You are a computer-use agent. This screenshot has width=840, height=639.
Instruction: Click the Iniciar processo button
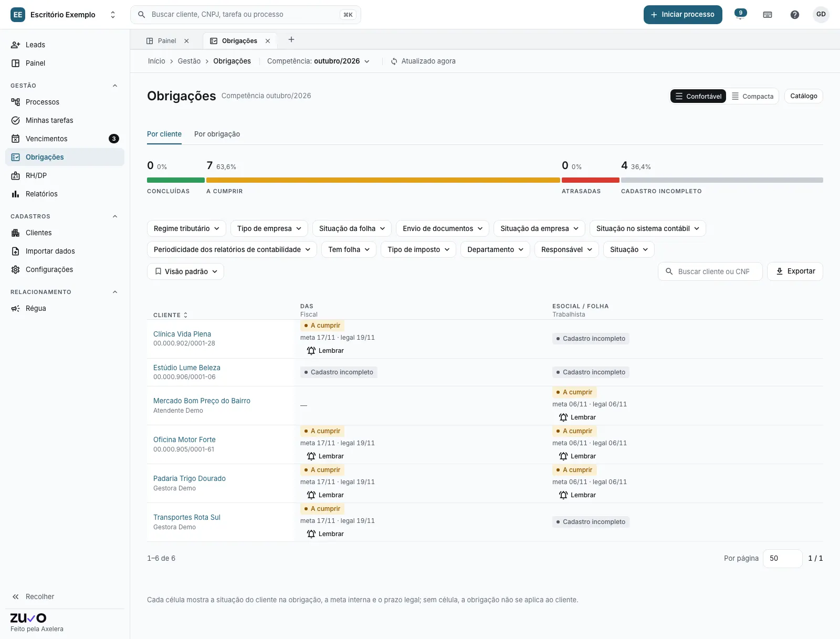coord(682,15)
